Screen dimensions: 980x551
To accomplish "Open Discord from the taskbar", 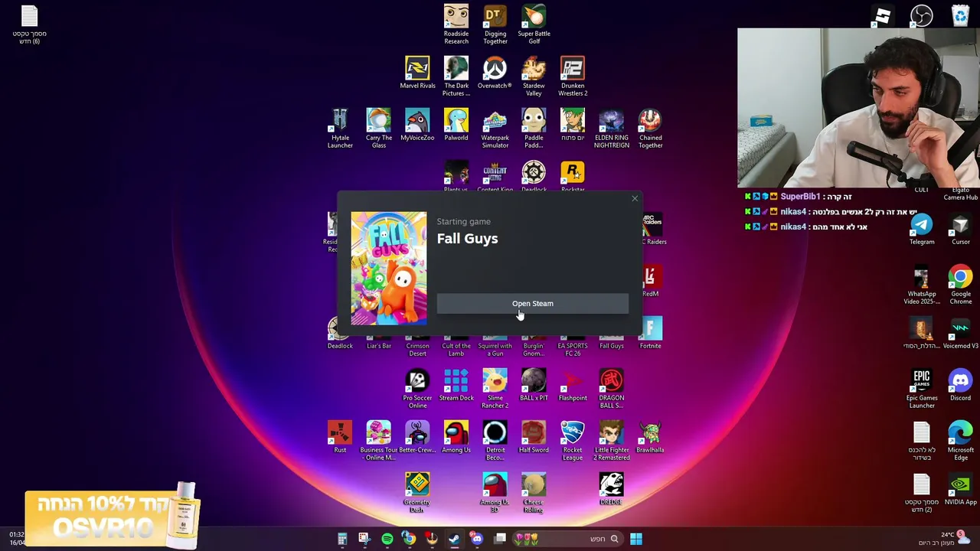I will pyautogui.click(x=477, y=539).
